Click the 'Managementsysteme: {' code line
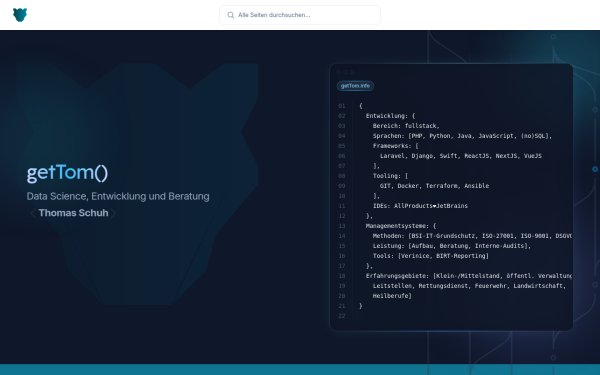 (x=401, y=226)
